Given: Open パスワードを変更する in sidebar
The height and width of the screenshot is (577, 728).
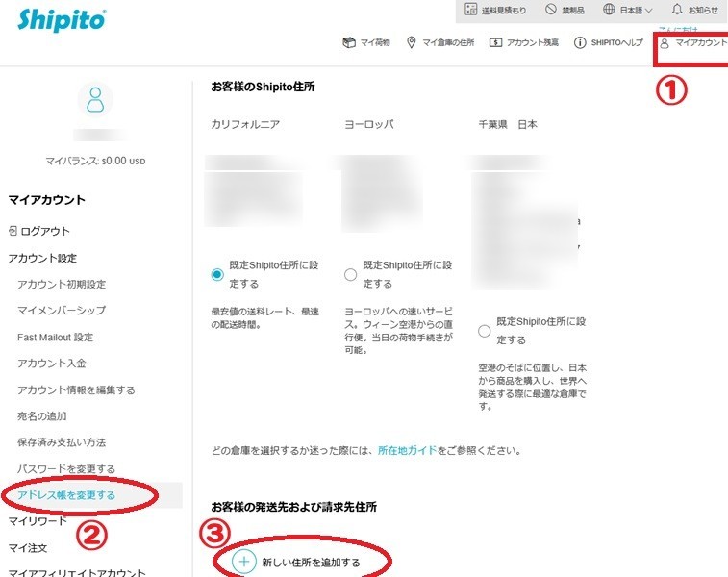Looking at the screenshot, I should [x=66, y=468].
